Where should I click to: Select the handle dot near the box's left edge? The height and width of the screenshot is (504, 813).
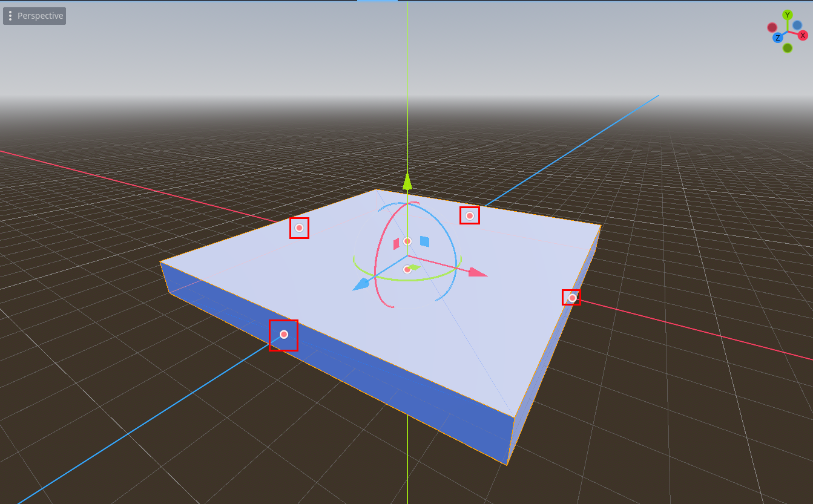299,228
